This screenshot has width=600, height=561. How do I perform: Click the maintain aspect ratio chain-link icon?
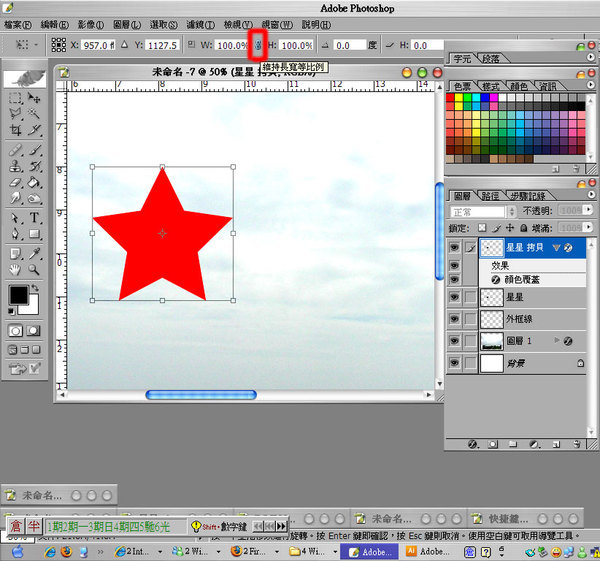point(257,45)
